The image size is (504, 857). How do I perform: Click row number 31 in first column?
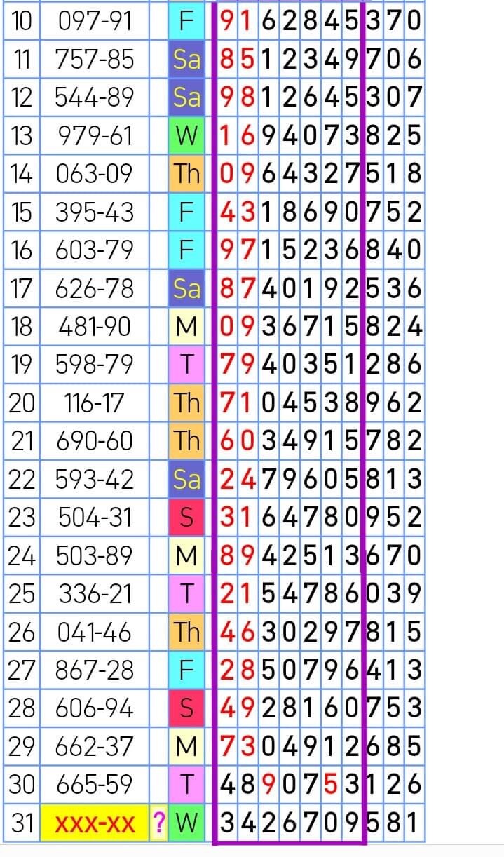[x=22, y=822]
